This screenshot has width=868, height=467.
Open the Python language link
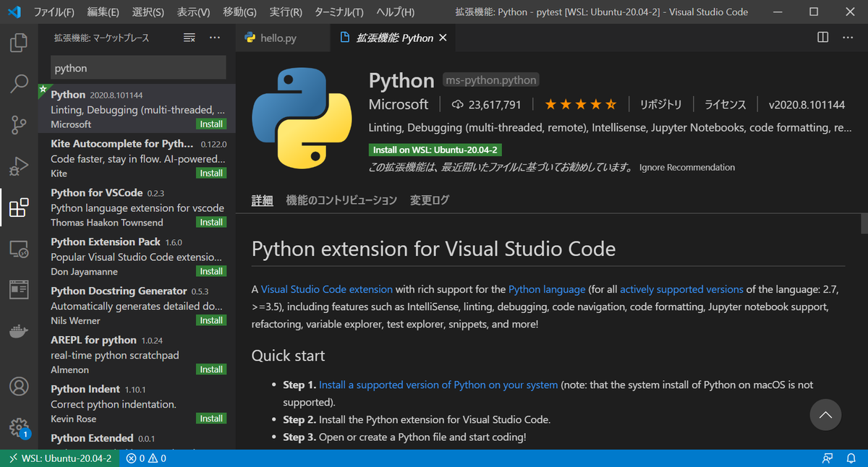[x=547, y=289]
